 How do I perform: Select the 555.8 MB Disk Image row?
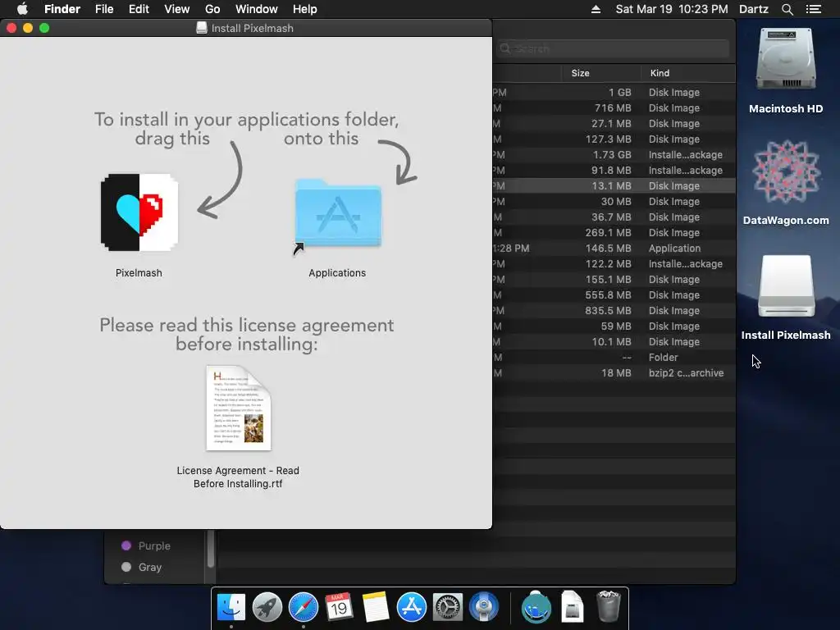614,294
